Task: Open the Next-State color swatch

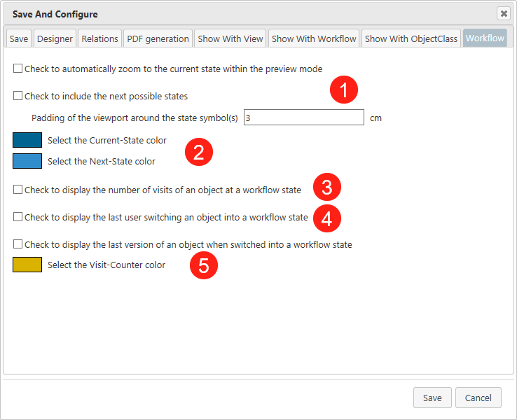Action: pos(27,161)
